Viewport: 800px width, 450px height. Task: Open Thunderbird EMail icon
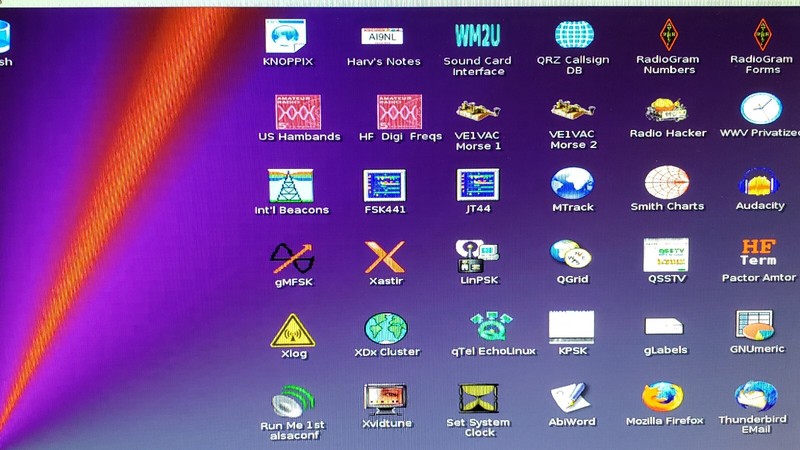coord(756,396)
